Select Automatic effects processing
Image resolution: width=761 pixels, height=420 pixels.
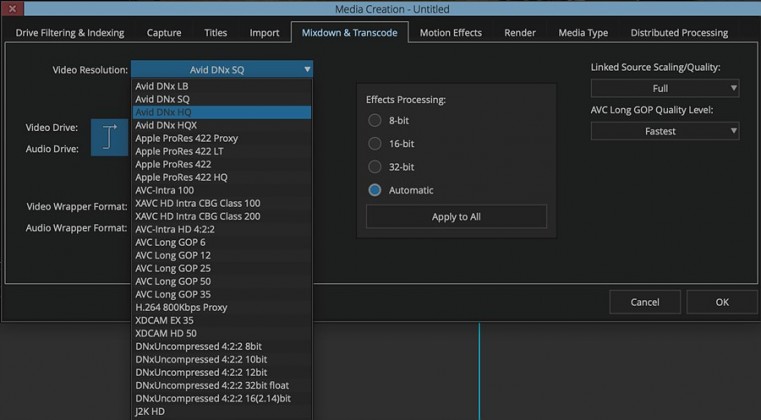click(375, 190)
